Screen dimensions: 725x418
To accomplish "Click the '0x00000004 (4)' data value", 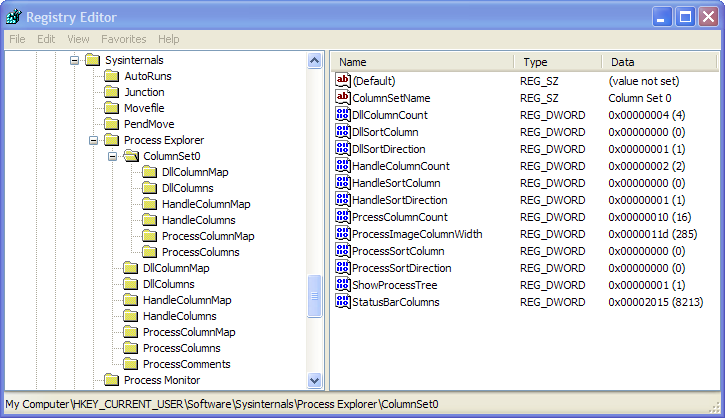I will 646,115.
